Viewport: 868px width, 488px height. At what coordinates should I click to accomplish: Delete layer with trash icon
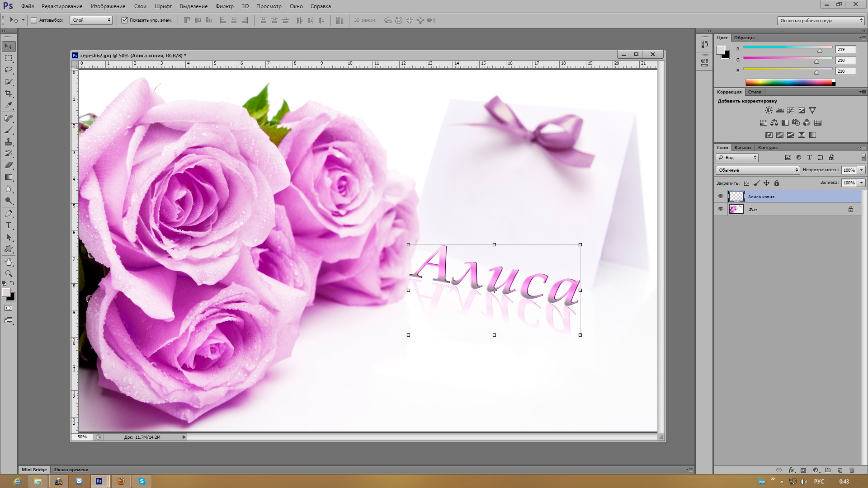[852, 470]
